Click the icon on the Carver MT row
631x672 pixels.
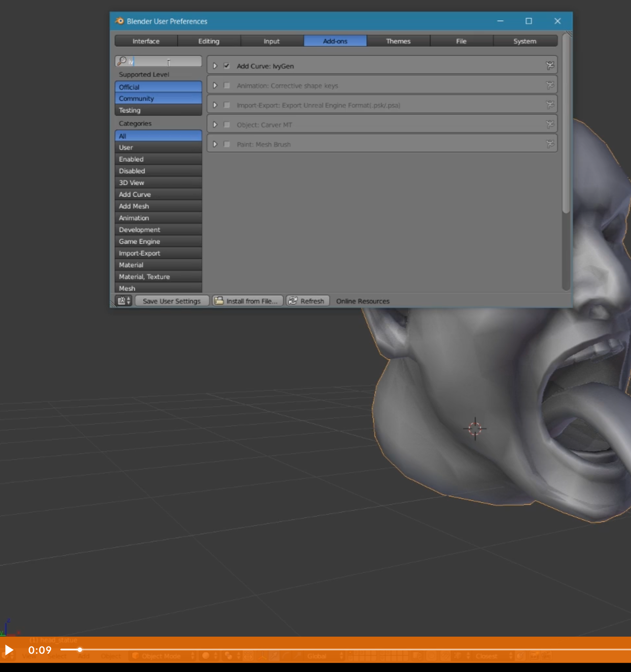pyautogui.click(x=550, y=125)
